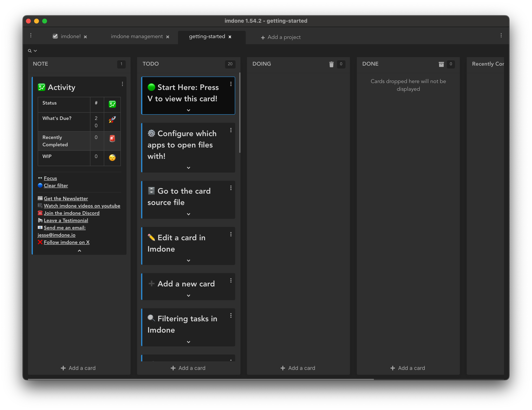The height and width of the screenshot is (410, 532).
Task: Collapse the Activity note with its up arrow
Action: tap(79, 251)
